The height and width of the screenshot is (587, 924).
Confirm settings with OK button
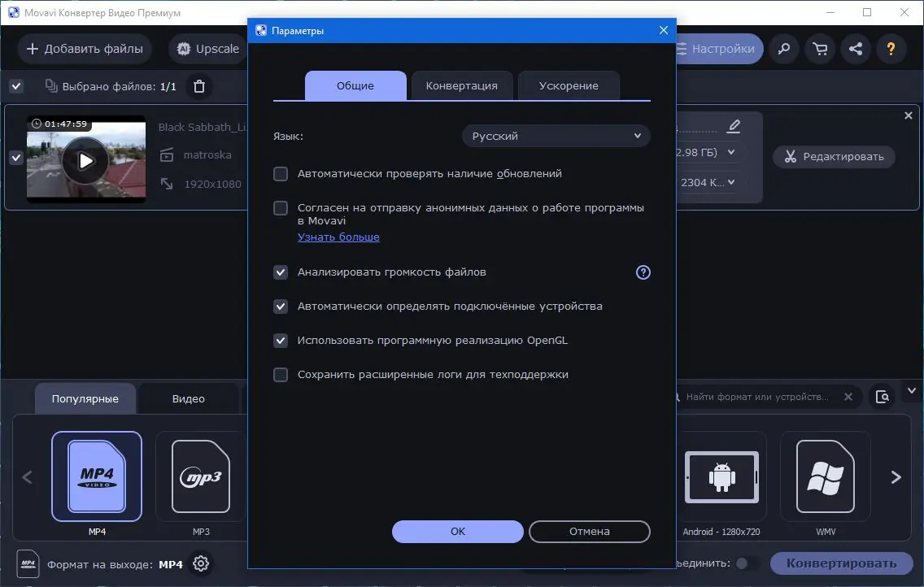click(458, 531)
